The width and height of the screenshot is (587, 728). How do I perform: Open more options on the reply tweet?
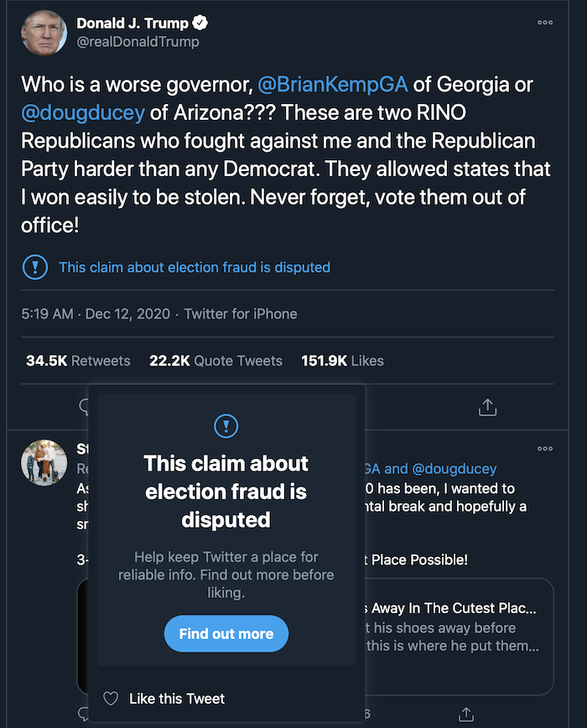[545, 449]
